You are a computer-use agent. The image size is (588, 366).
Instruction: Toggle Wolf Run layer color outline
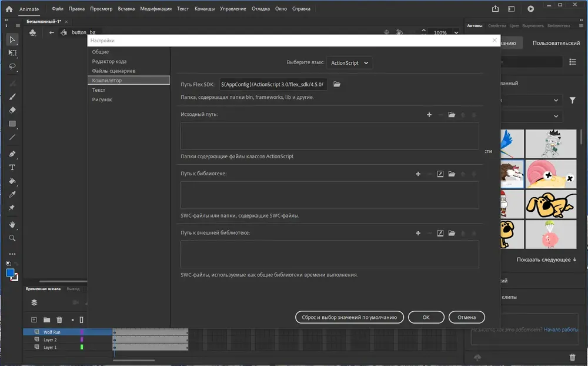coord(82,332)
